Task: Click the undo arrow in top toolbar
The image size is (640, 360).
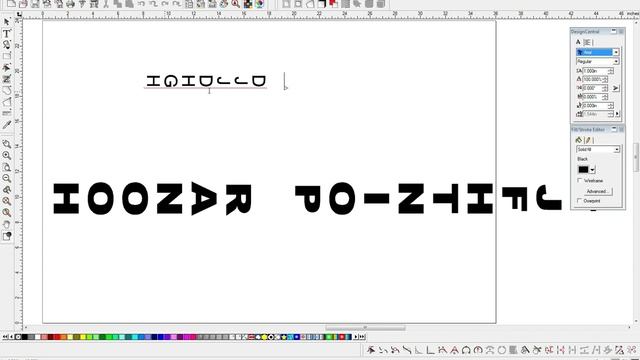Action: (141, 4)
